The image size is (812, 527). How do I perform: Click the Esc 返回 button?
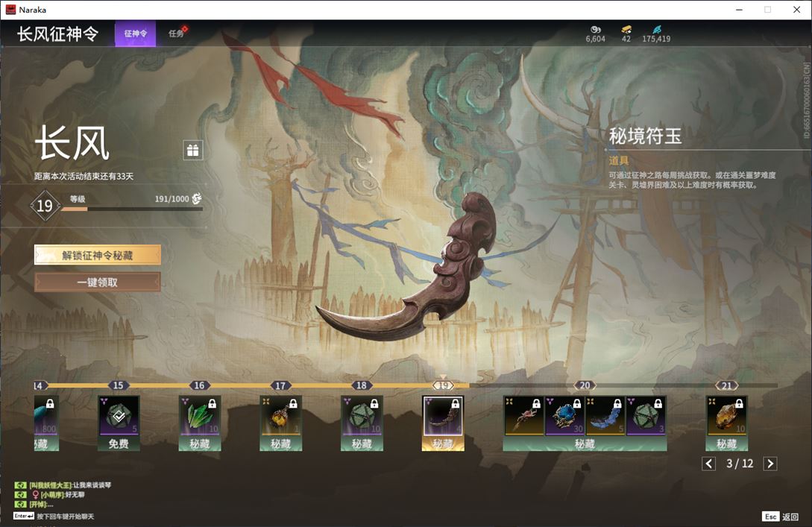(x=781, y=517)
